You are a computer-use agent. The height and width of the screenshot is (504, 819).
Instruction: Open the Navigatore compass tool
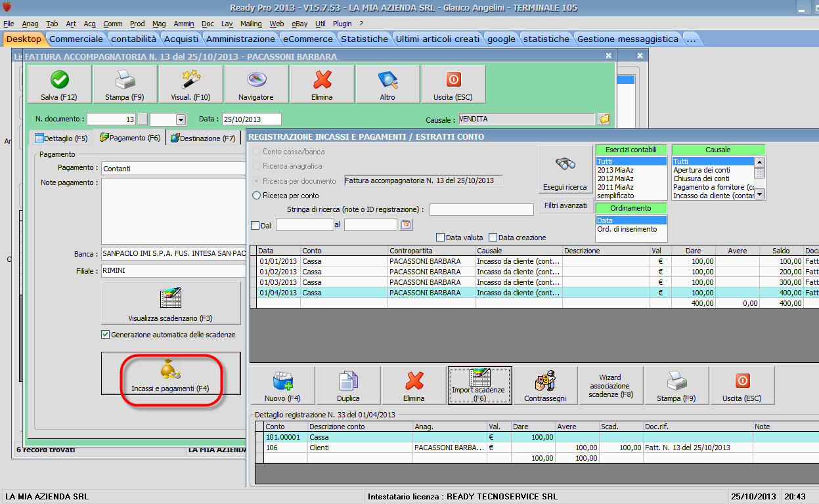pyautogui.click(x=256, y=81)
